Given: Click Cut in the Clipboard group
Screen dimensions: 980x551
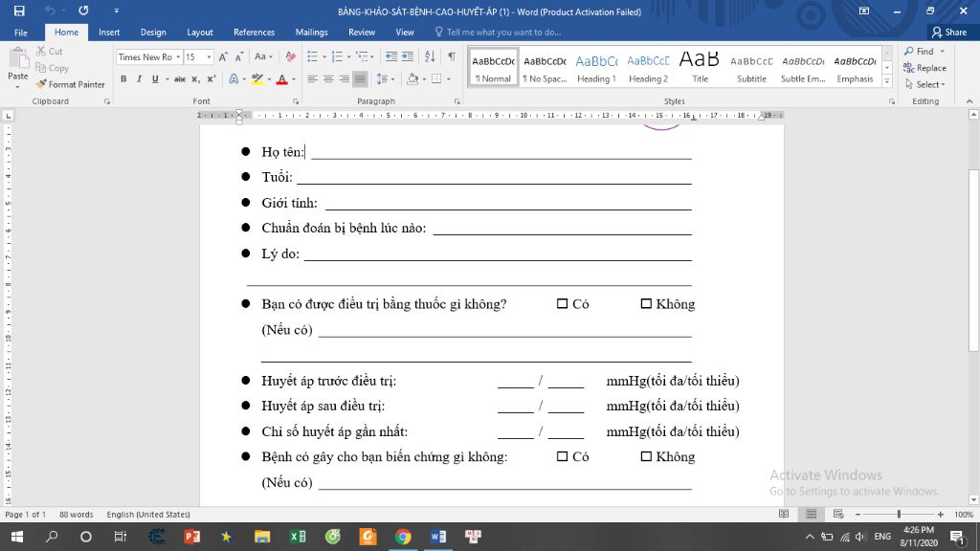Looking at the screenshot, I should pos(50,52).
